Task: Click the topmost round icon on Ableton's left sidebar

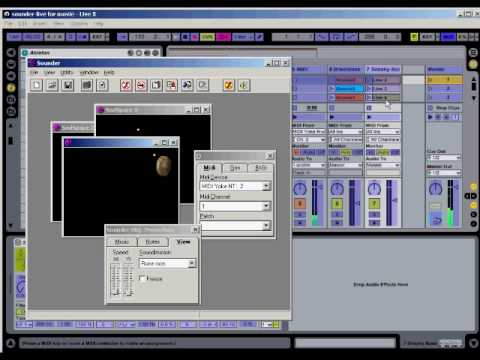Action: pyautogui.click(x=11, y=52)
